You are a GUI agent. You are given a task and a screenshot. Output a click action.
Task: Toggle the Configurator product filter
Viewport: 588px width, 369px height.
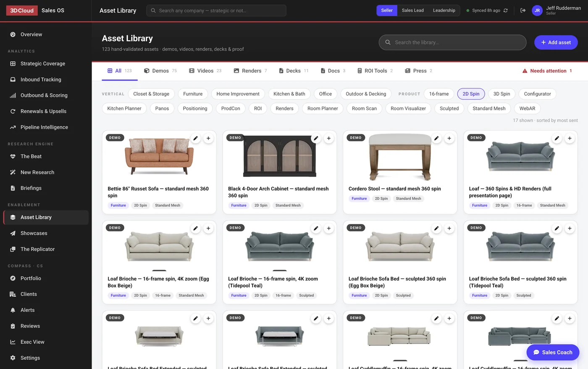coord(538,94)
